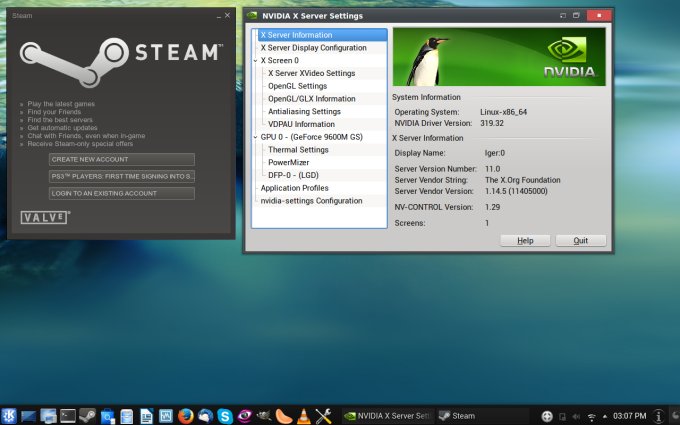Launch LibreOffice Writer from the taskbar
Image resolution: width=680 pixels, height=425 pixels.
[x=147, y=417]
